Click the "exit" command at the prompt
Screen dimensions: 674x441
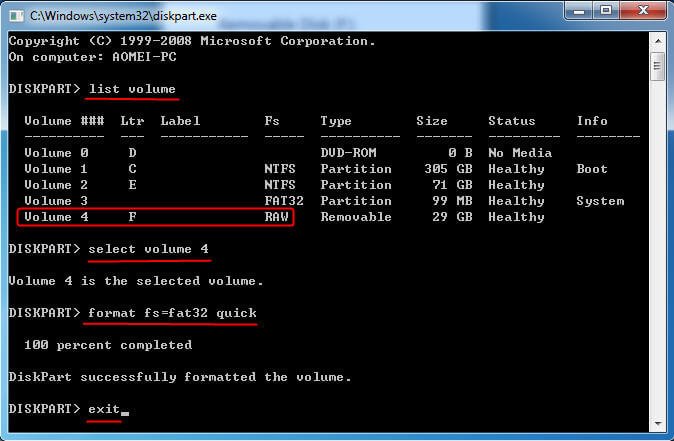click(x=103, y=409)
